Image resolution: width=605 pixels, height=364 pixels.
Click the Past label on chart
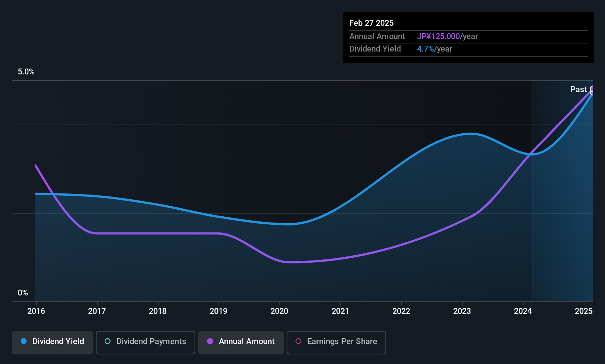[x=578, y=89]
